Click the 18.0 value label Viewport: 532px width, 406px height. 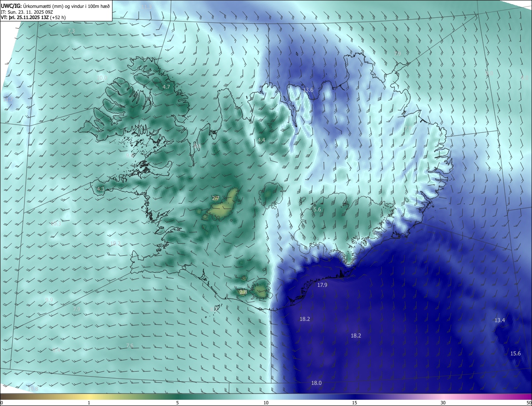click(x=316, y=383)
